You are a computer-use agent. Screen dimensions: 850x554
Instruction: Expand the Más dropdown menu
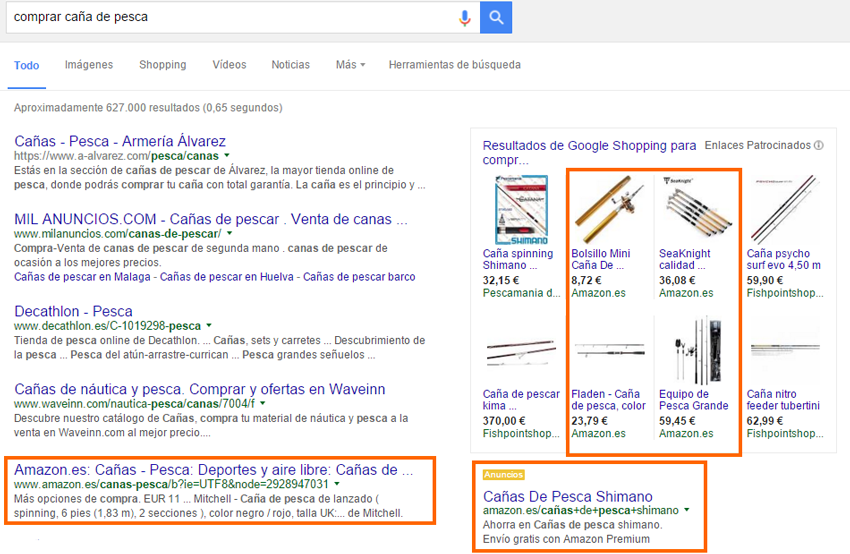coord(350,65)
